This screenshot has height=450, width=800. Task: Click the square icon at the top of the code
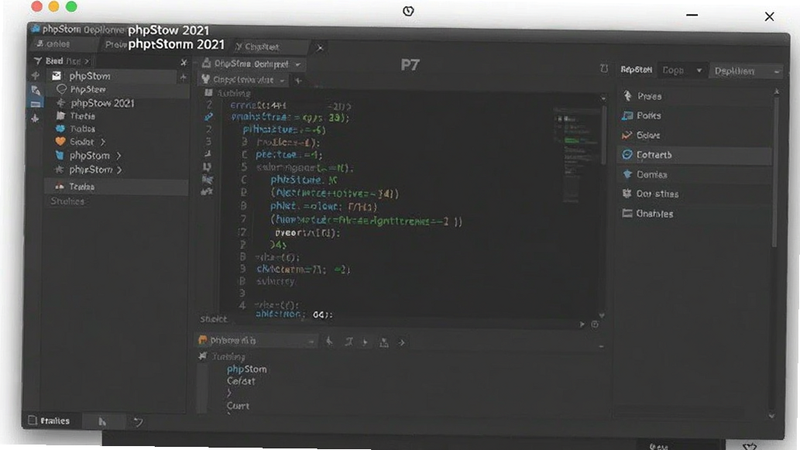tap(208, 93)
